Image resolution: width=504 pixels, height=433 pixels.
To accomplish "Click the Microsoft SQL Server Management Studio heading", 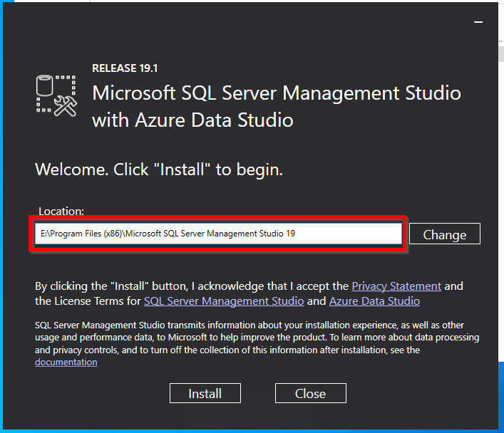I will 277,93.
